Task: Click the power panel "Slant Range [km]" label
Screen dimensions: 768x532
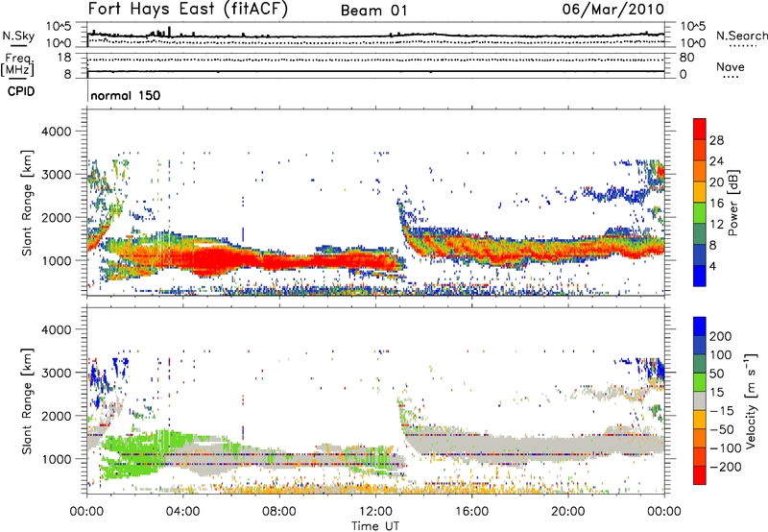Action: pyautogui.click(x=28, y=203)
